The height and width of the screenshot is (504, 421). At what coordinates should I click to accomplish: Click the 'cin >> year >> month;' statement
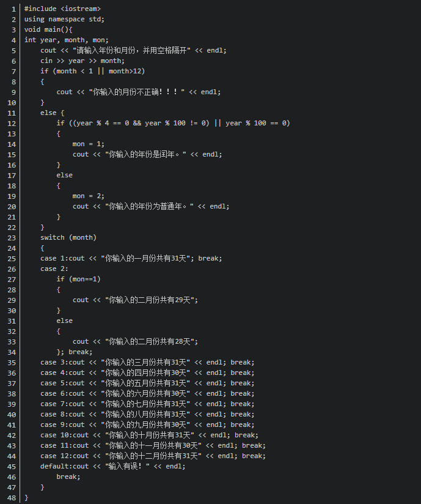point(82,61)
